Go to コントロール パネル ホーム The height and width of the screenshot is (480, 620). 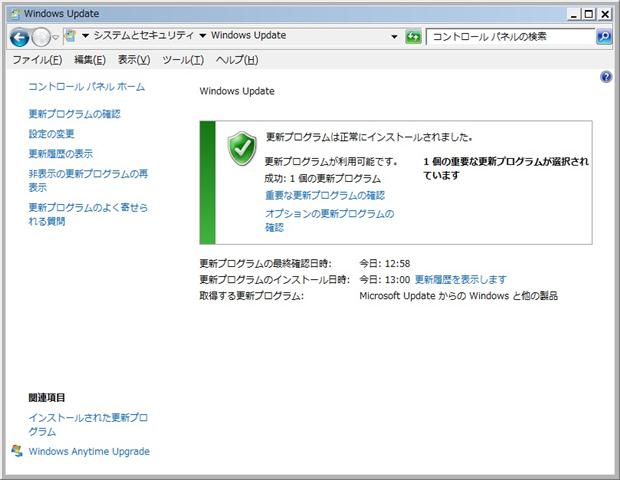coord(87,87)
